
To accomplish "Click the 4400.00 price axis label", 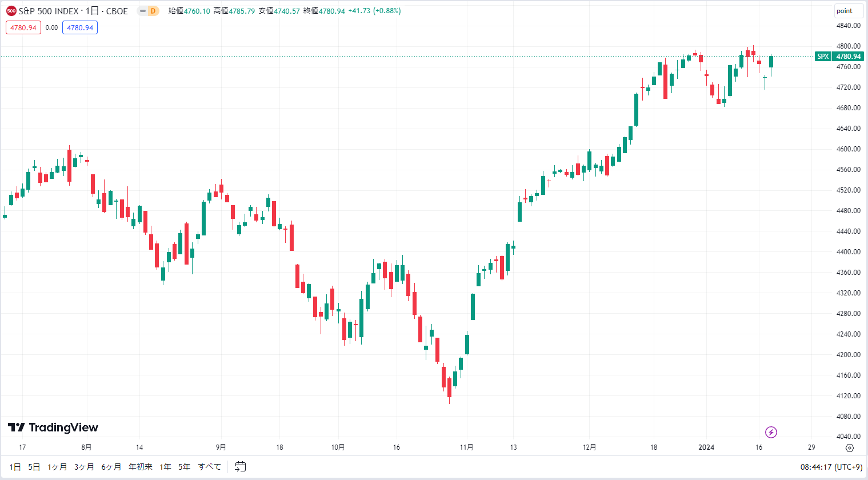I will (x=849, y=252).
